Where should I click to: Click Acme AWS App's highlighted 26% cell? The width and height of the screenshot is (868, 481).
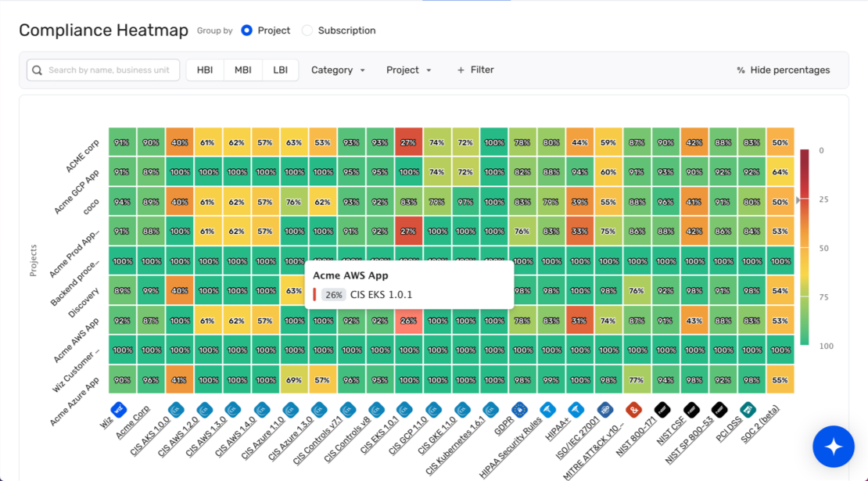point(408,321)
